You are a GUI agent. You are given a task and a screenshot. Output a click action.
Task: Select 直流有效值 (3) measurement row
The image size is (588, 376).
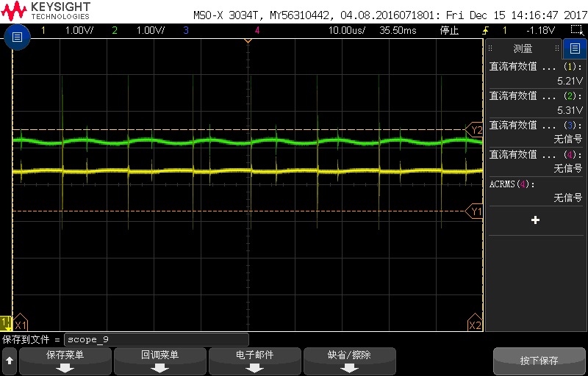tap(536, 132)
